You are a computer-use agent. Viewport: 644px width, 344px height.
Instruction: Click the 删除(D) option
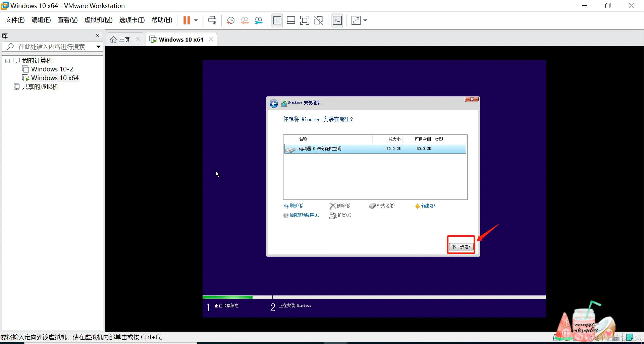340,206
